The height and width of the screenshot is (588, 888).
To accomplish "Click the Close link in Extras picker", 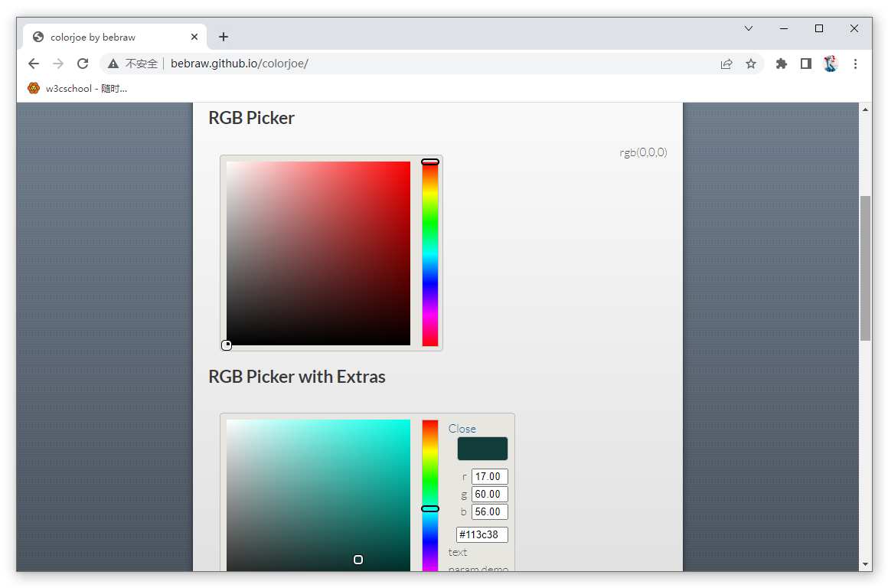I will tap(462, 429).
